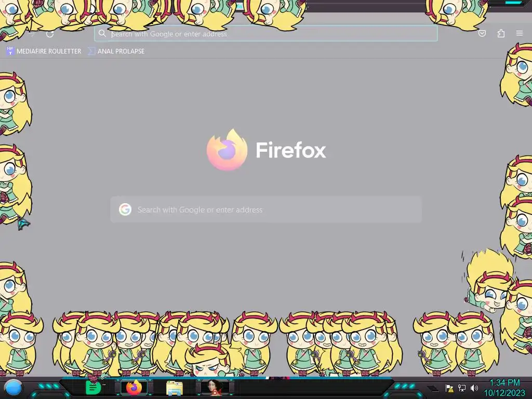Open File Explorer from the taskbar
The height and width of the screenshot is (399, 532).
tap(175, 389)
